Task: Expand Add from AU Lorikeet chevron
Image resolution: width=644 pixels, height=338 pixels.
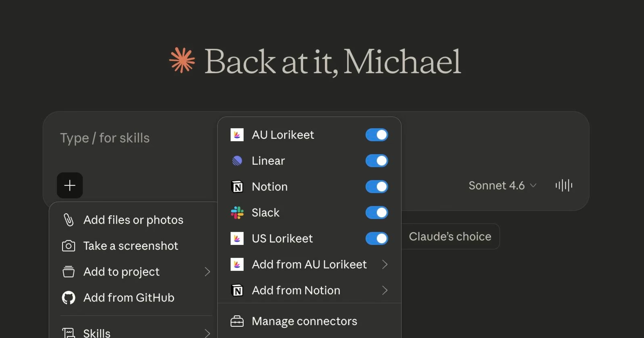Action: tap(385, 264)
